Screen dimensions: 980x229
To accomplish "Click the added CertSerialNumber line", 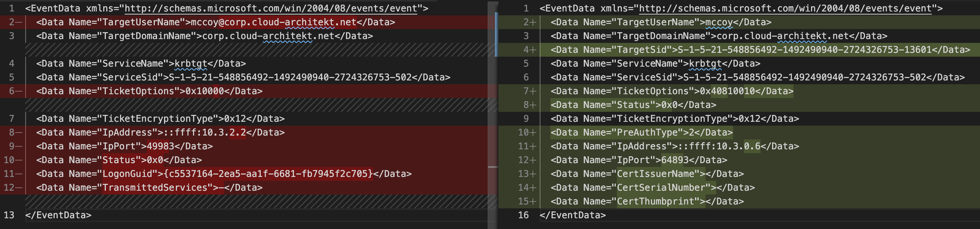I will tap(652, 188).
